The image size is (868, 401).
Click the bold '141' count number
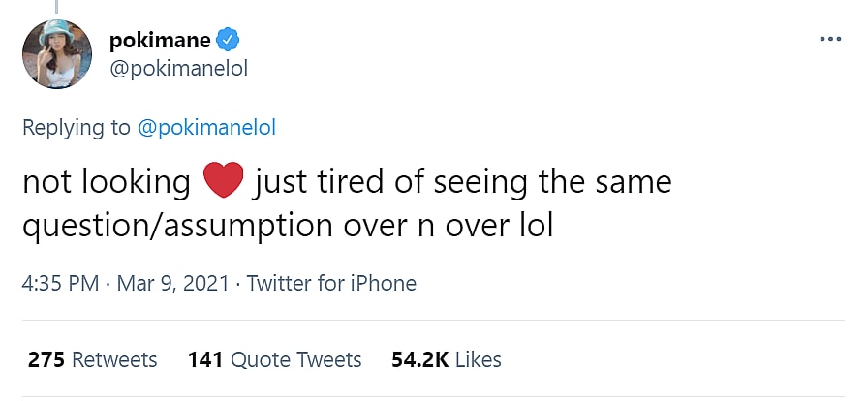click(x=204, y=359)
